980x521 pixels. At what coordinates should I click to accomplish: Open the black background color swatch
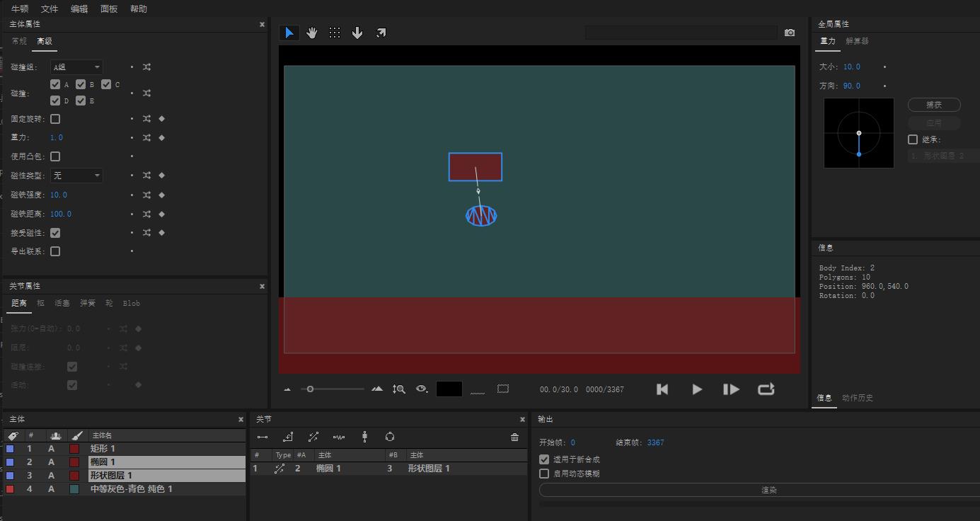[x=449, y=389]
